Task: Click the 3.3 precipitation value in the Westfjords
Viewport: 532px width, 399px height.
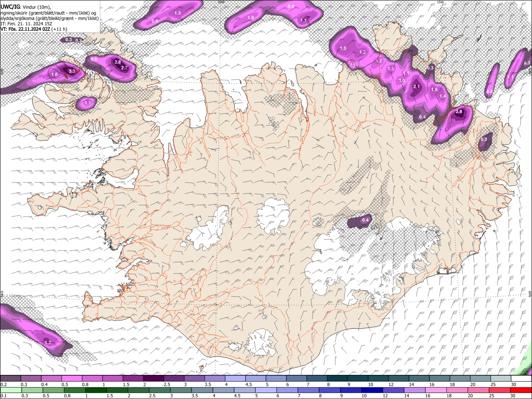Action: coord(72,71)
